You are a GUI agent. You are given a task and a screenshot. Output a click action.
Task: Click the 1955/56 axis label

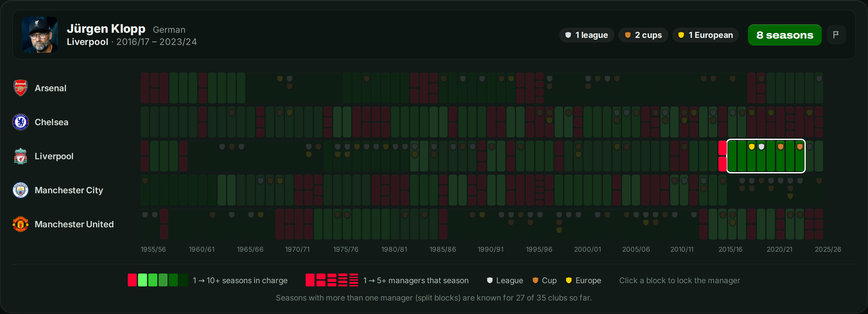pos(153,249)
